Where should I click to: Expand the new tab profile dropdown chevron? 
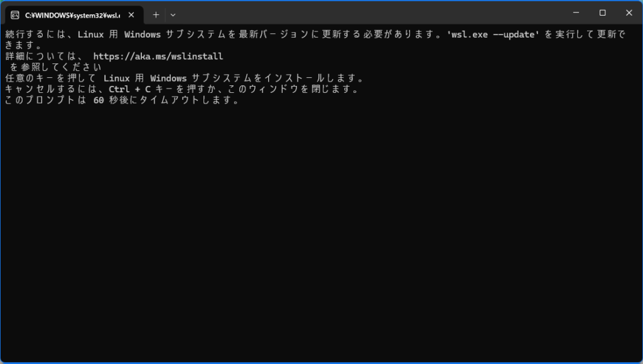pos(173,14)
